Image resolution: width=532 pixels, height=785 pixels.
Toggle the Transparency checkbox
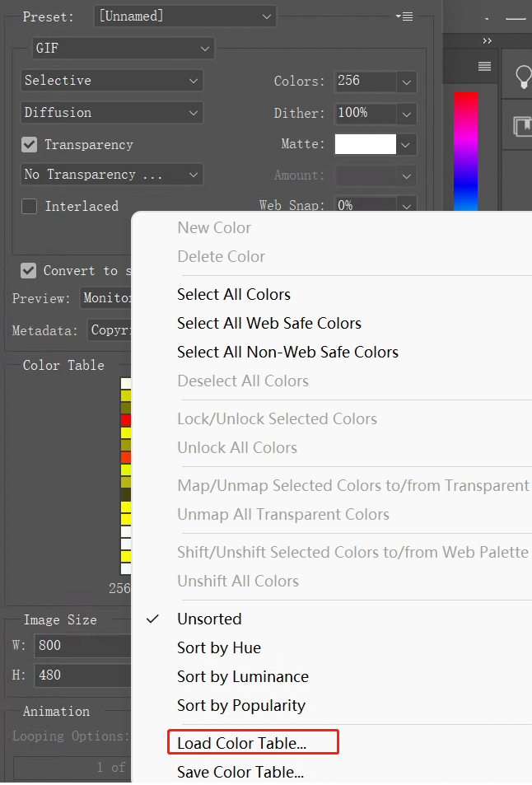pyautogui.click(x=30, y=145)
